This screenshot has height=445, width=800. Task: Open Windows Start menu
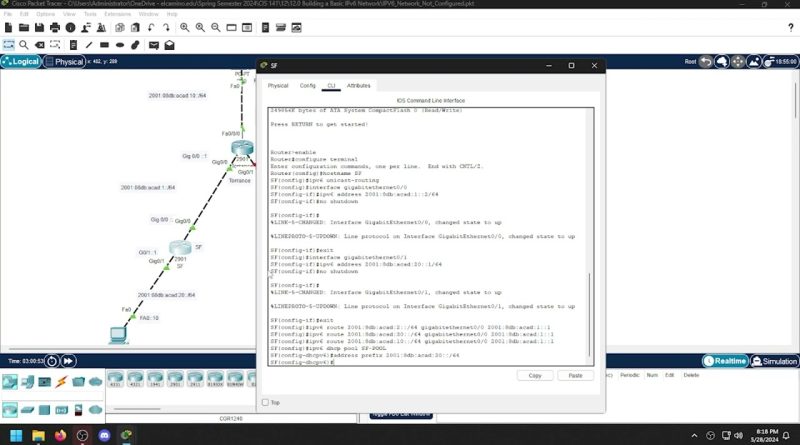pyautogui.click(x=16, y=435)
